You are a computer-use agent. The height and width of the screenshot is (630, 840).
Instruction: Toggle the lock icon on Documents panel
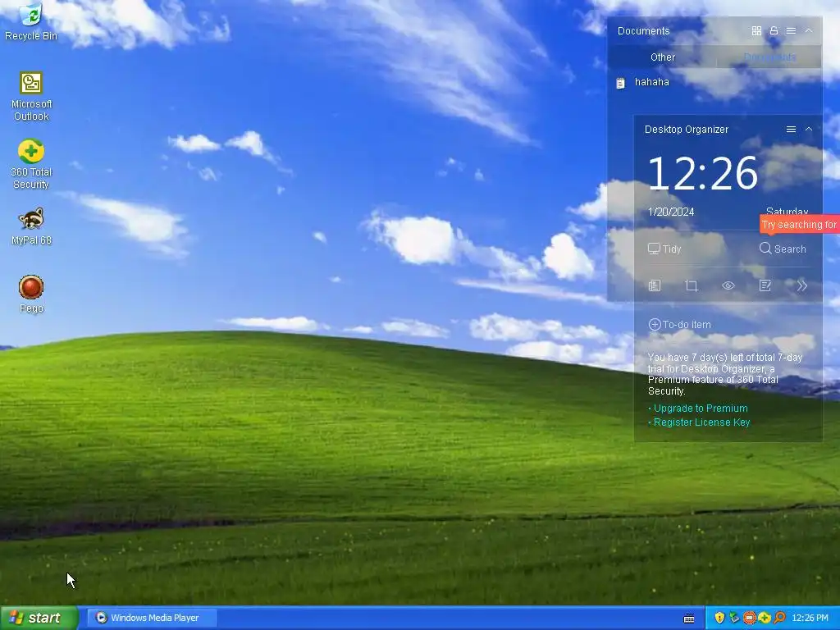click(774, 31)
